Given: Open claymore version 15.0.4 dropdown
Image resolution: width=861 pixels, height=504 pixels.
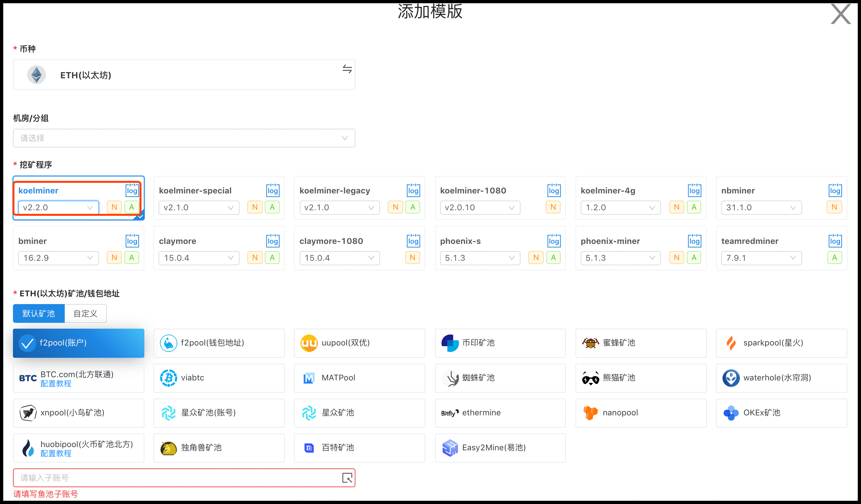Looking at the screenshot, I should (199, 258).
